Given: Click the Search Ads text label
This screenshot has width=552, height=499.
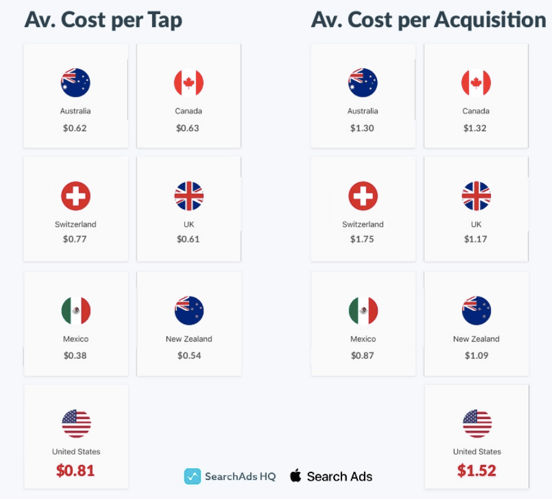Looking at the screenshot, I should [x=339, y=476].
